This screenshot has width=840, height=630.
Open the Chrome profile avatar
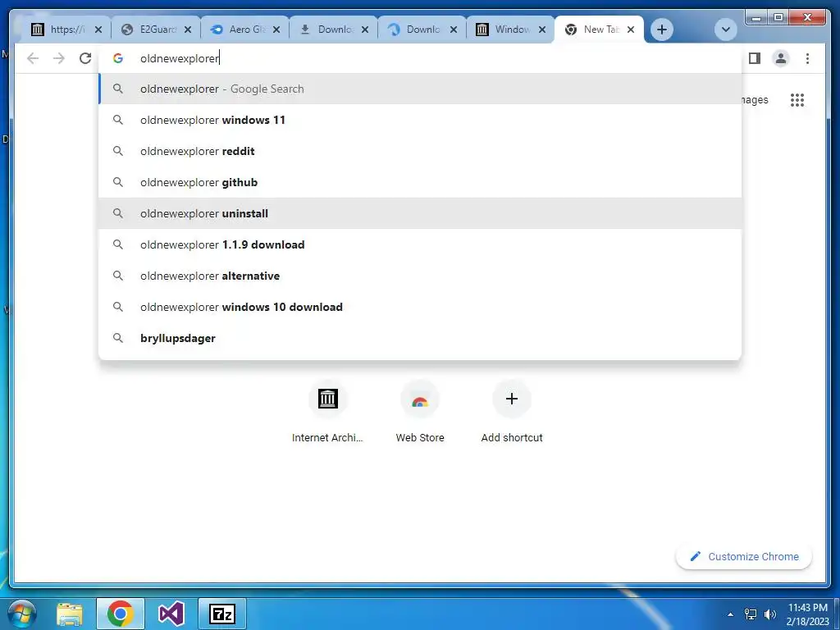click(781, 58)
